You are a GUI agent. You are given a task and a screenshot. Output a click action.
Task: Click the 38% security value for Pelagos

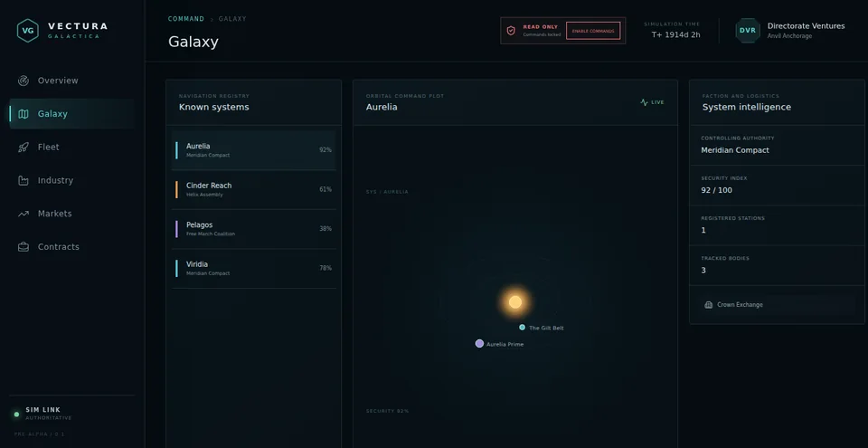(x=325, y=229)
